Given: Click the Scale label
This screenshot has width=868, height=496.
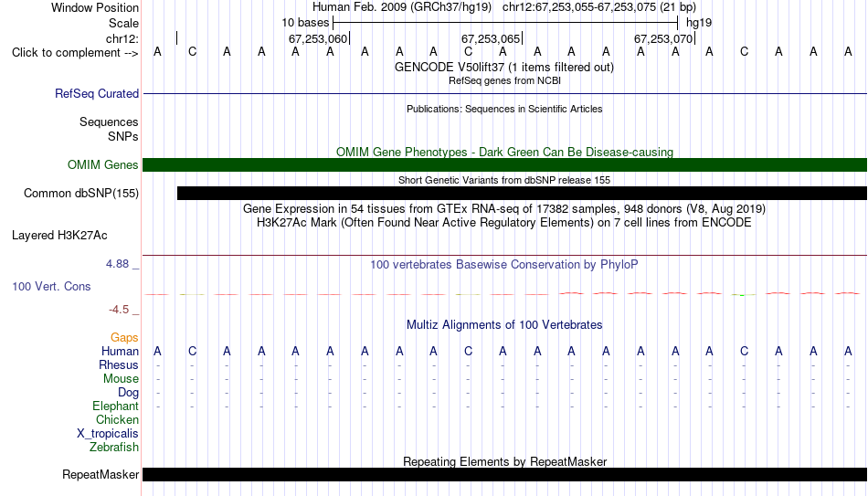Looking at the screenshot, I should click(123, 23).
